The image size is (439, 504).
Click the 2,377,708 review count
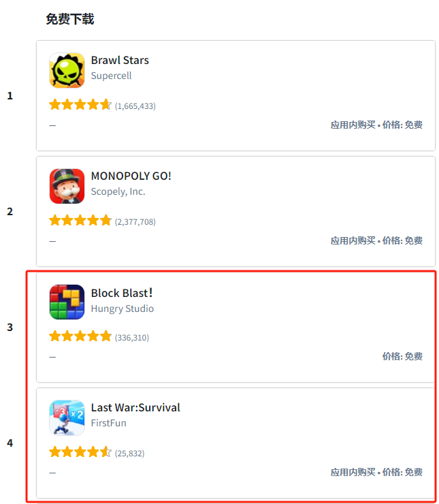pyautogui.click(x=135, y=222)
